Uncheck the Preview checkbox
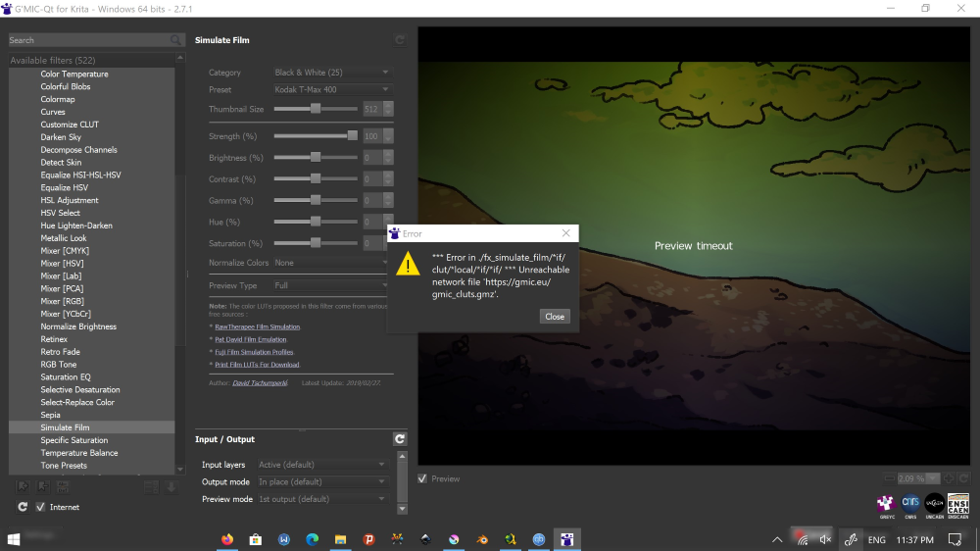Image resolution: width=980 pixels, height=551 pixels. click(422, 478)
